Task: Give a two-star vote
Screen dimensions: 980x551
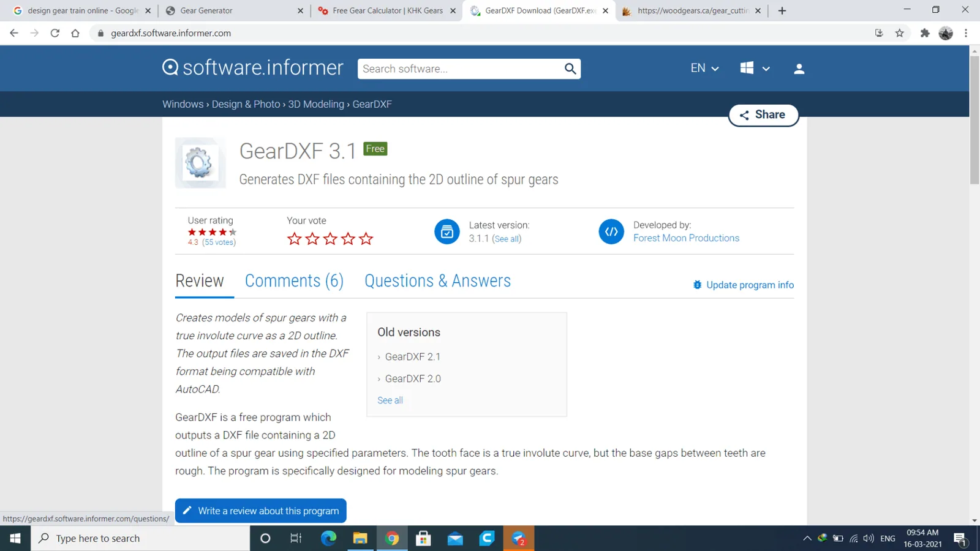Action: 312,239
